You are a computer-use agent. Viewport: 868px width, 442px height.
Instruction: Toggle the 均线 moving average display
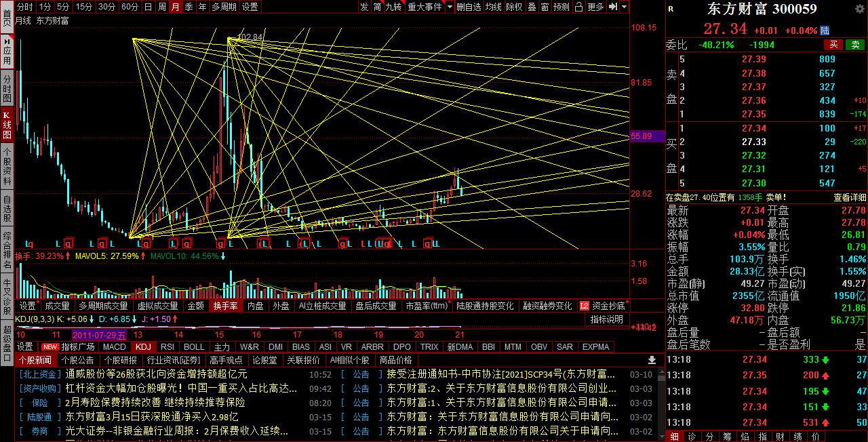(494, 7)
